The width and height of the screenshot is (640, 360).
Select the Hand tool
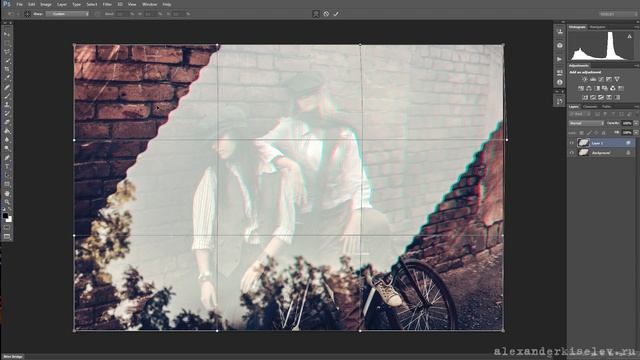pos(7,193)
